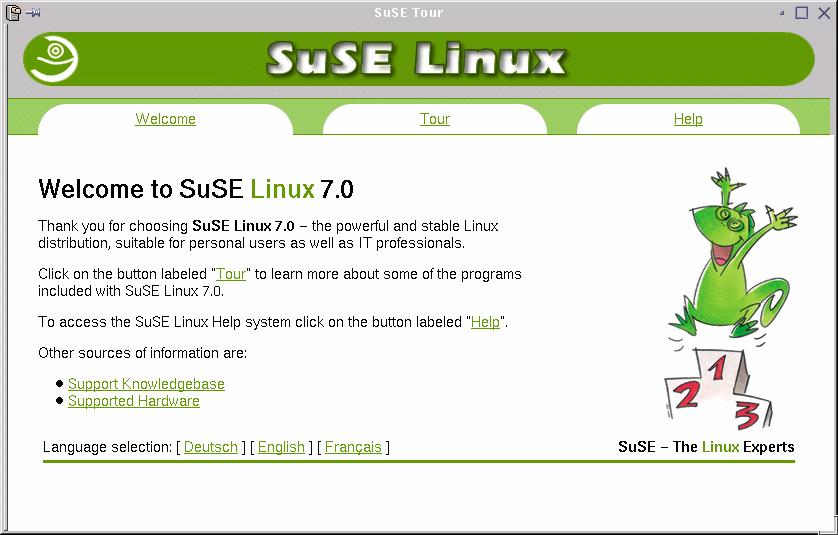Open the Tour tab
838x535 pixels.
pyautogui.click(x=434, y=119)
